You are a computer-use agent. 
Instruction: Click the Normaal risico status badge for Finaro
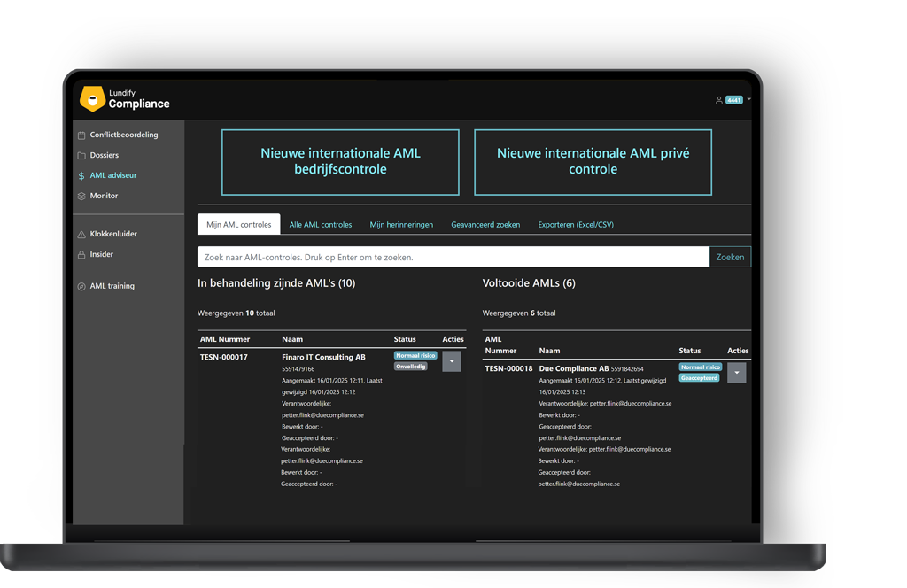415,354
